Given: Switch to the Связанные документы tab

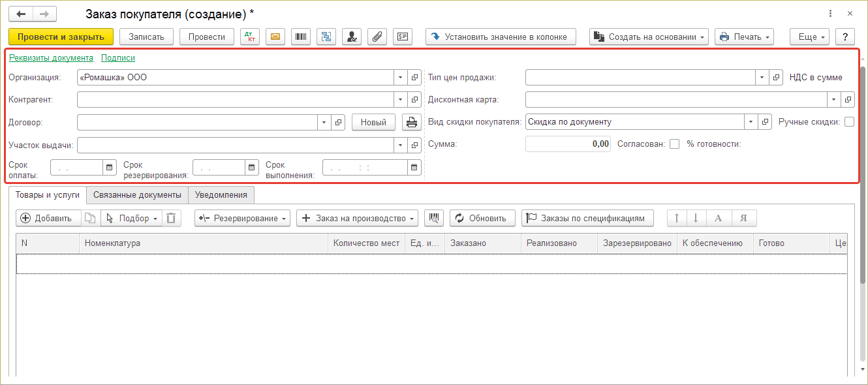Looking at the screenshot, I should click(x=137, y=195).
